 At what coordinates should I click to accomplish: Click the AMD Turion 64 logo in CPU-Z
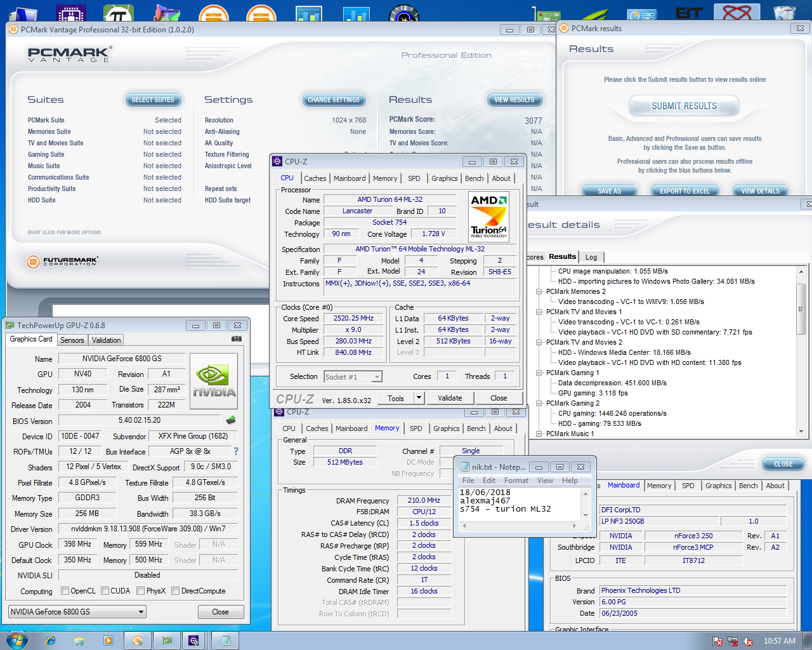488,216
